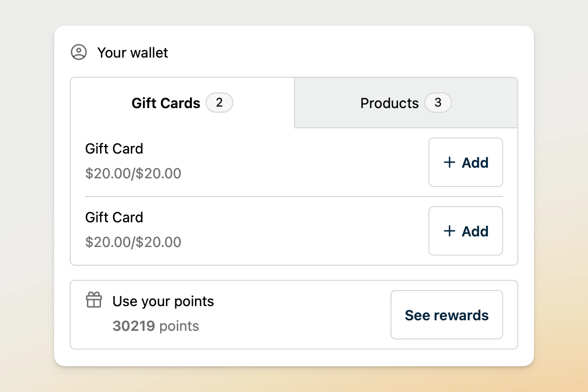
Task: Click the gift box icon
Action: coord(94,300)
